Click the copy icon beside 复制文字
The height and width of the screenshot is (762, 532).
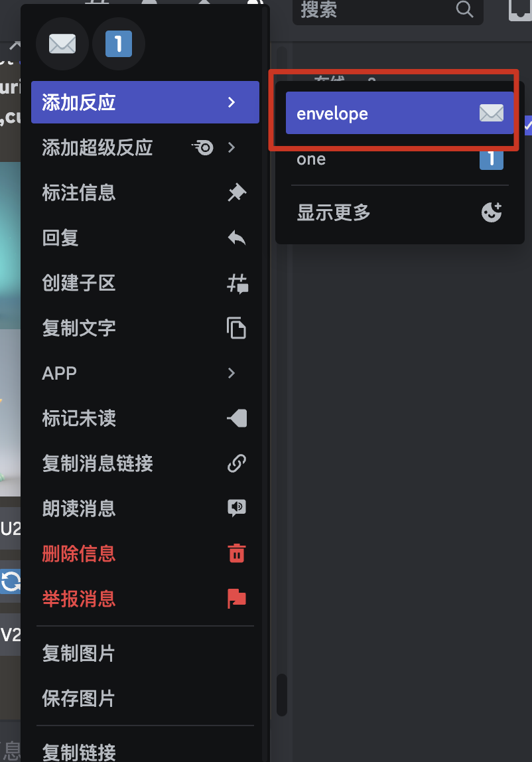236,328
